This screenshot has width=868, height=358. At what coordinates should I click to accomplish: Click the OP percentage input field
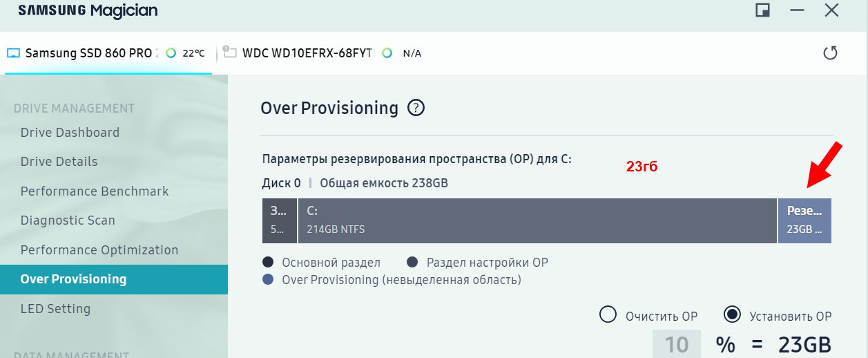(x=676, y=344)
